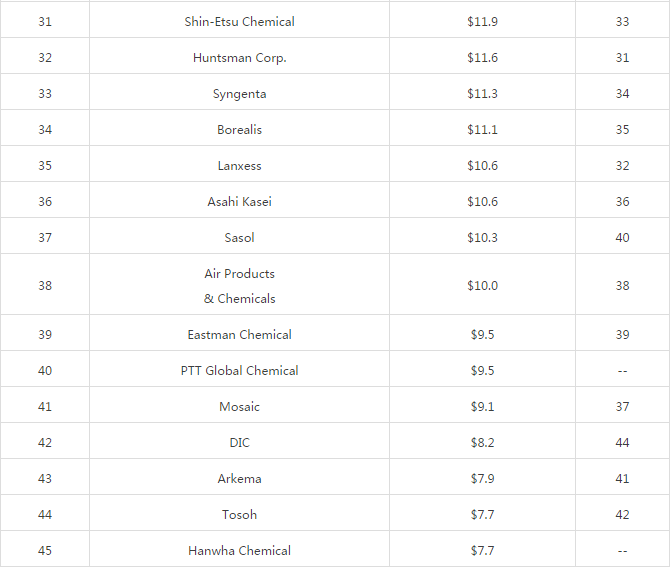Click the $8.2 sales amount

pos(482,443)
